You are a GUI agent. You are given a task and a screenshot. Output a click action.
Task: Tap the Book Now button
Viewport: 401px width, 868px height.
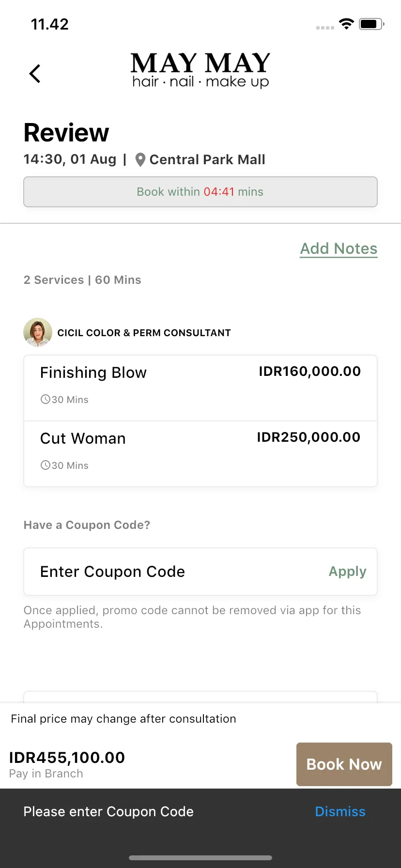(x=344, y=764)
